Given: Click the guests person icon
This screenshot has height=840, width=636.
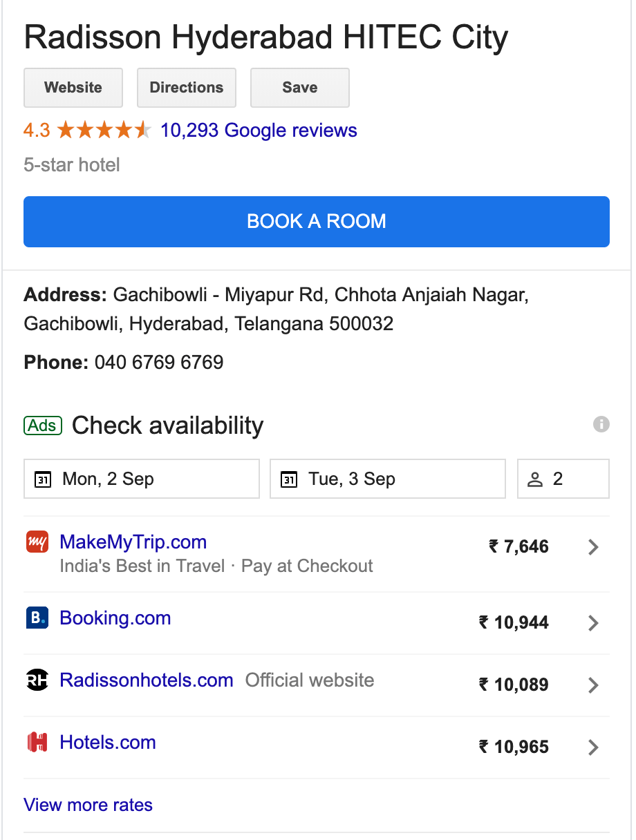Looking at the screenshot, I should (x=535, y=479).
